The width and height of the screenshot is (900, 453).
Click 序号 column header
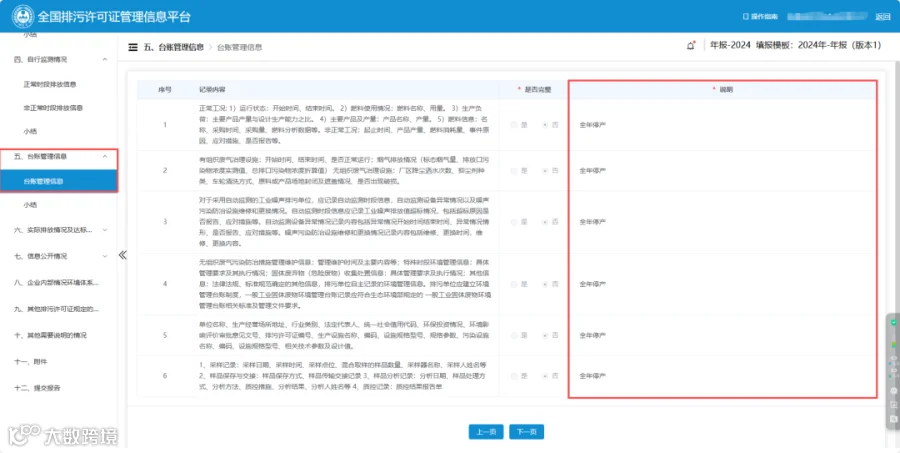pyautogui.click(x=165, y=90)
